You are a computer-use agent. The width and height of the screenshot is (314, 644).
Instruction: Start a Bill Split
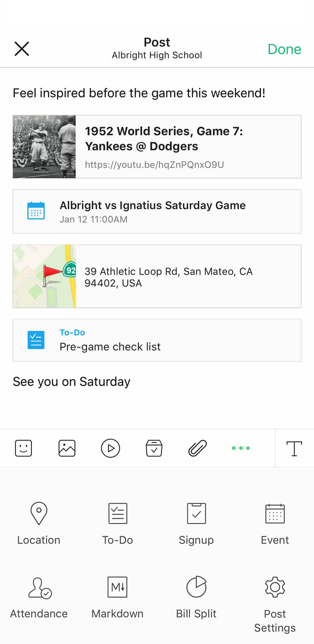point(196,597)
